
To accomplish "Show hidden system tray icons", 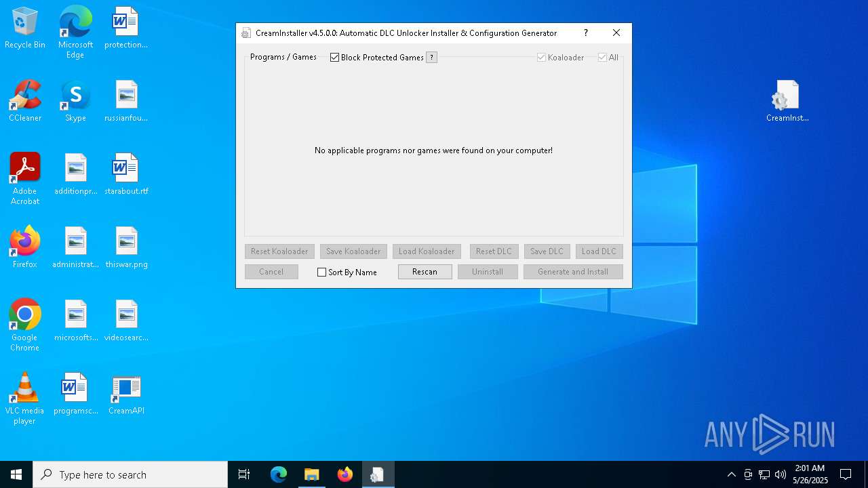I will coord(731,474).
